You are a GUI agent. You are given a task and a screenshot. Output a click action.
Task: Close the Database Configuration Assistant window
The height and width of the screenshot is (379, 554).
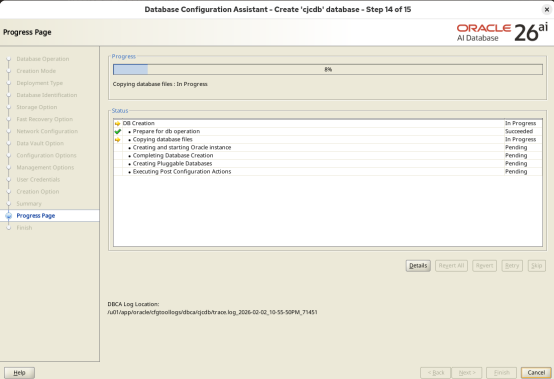click(x=546, y=10)
